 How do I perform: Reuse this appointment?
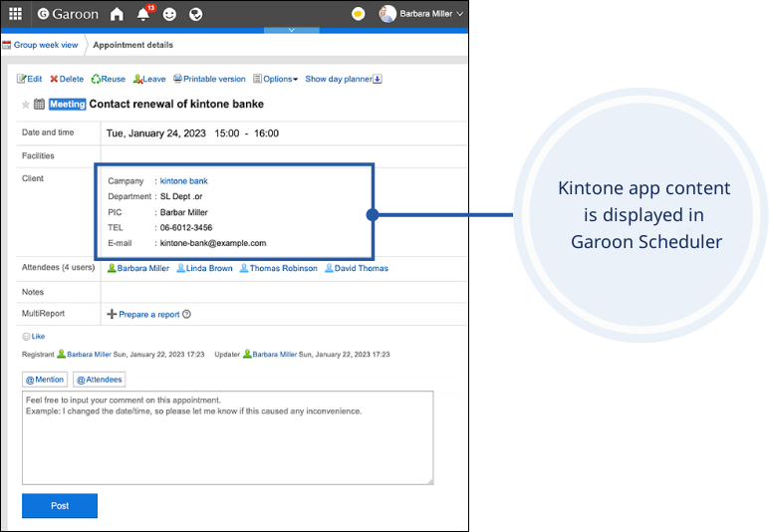click(109, 79)
